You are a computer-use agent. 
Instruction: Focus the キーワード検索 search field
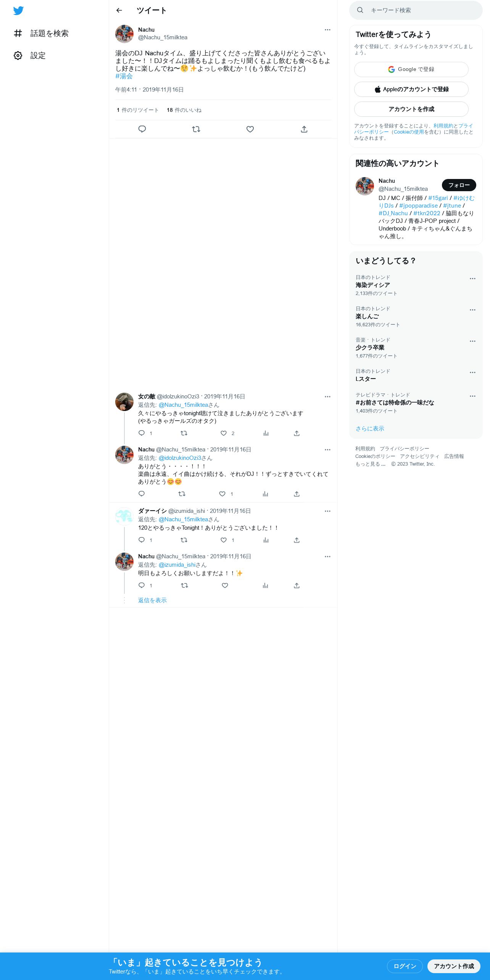[416, 10]
